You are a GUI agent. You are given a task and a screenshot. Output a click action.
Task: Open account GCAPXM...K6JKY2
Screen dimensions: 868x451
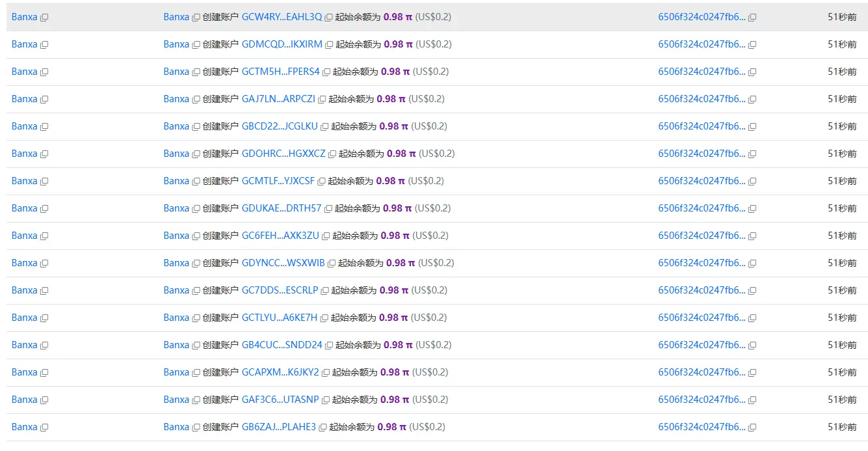[280, 372]
